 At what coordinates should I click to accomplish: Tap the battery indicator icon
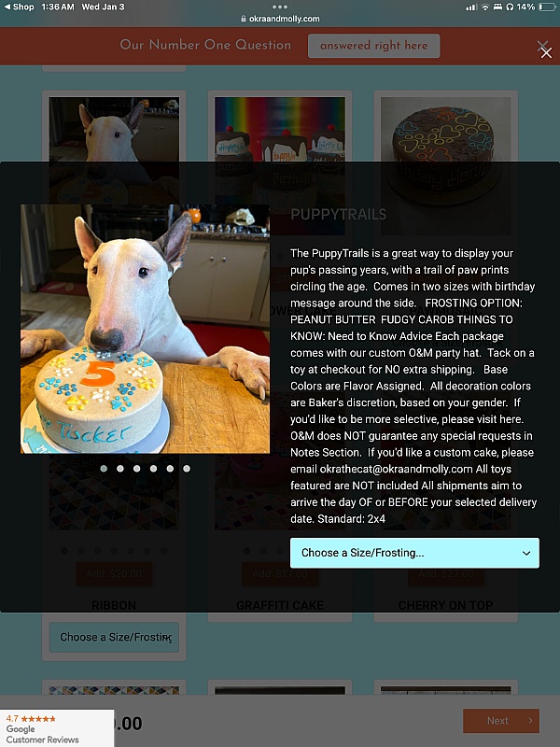[547, 7]
